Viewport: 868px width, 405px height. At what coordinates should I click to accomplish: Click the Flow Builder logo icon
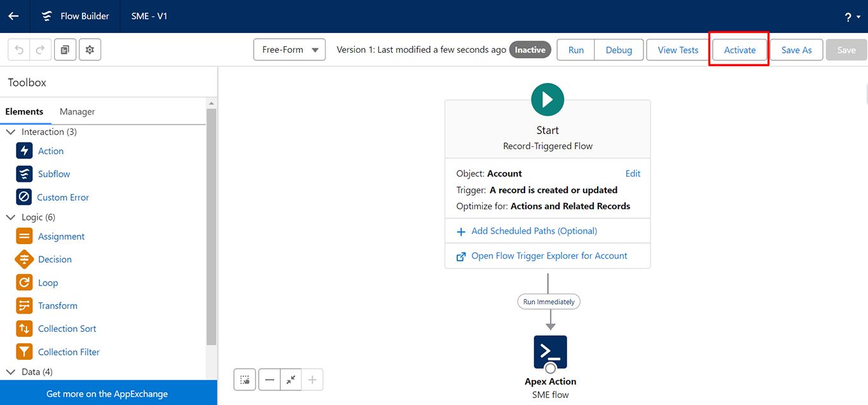46,17
